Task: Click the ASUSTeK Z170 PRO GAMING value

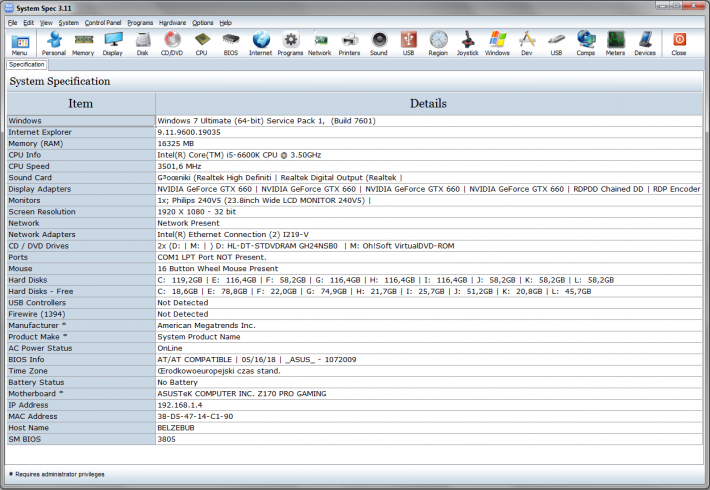Action: tap(428, 394)
